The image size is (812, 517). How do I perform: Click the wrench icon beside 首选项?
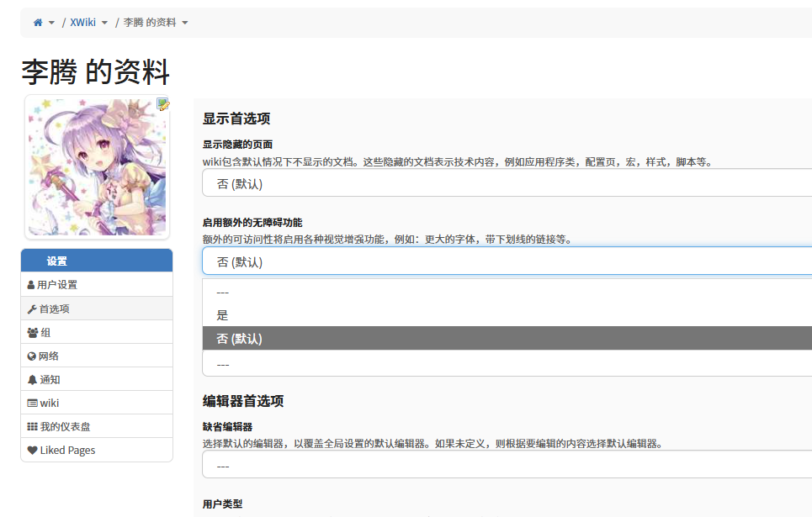[x=32, y=309]
